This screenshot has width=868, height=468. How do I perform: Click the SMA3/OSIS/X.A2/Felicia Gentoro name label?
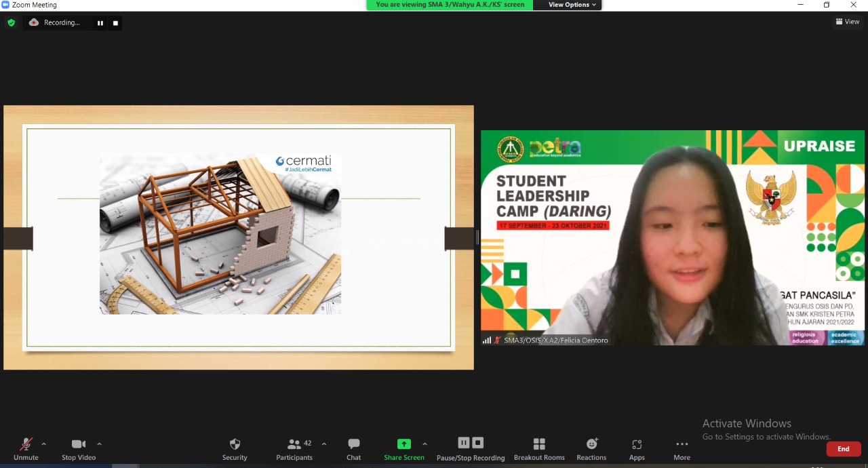[x=556, y=340]
